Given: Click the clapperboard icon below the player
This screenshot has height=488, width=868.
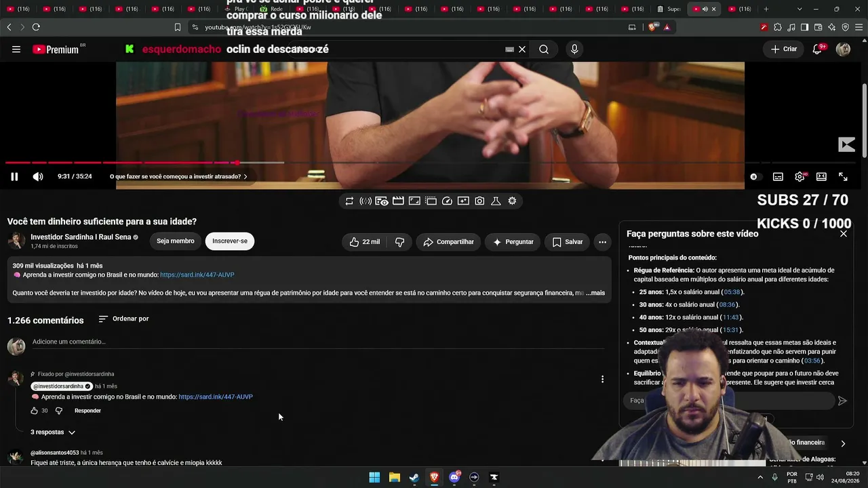Looking at the screenshot, I should [x=398, y=201].
